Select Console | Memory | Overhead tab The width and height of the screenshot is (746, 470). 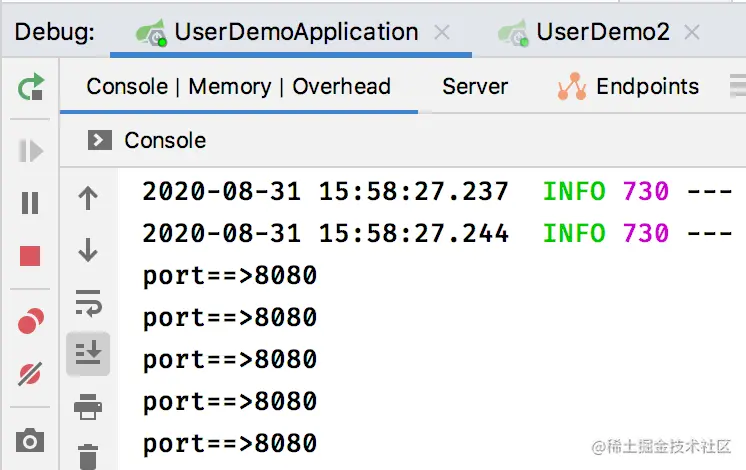point(238,87)
